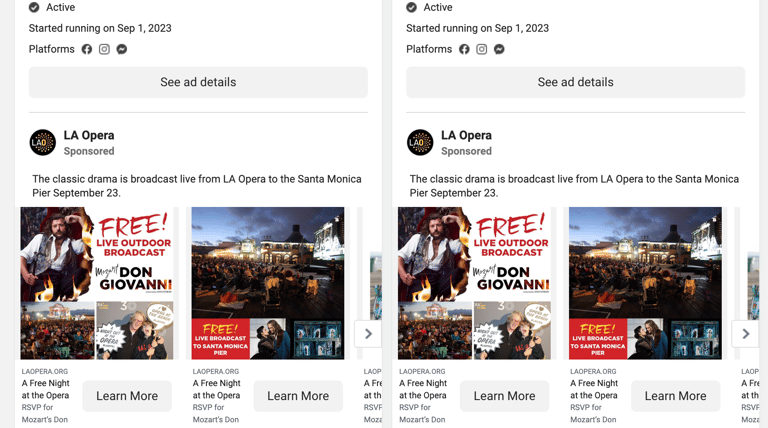Screen dimensions: 768x428
Task: Click 'Started running on Sep 1, 2023' in right ad
Action: [478, 28]
